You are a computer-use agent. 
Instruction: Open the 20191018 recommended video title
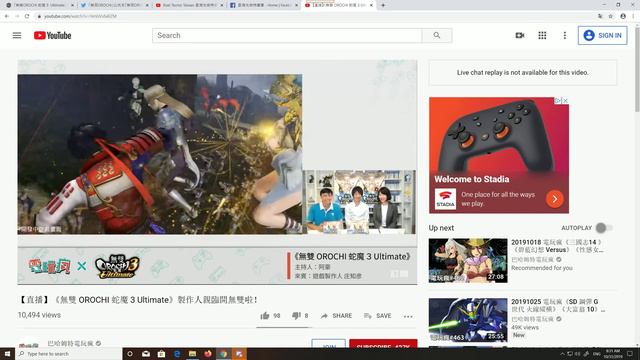(557, 246)
